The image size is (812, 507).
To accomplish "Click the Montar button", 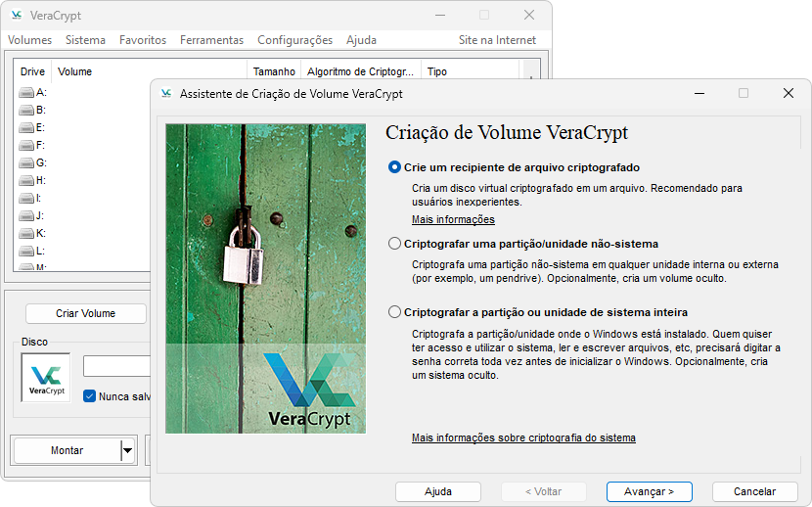I will pos(67,450).
